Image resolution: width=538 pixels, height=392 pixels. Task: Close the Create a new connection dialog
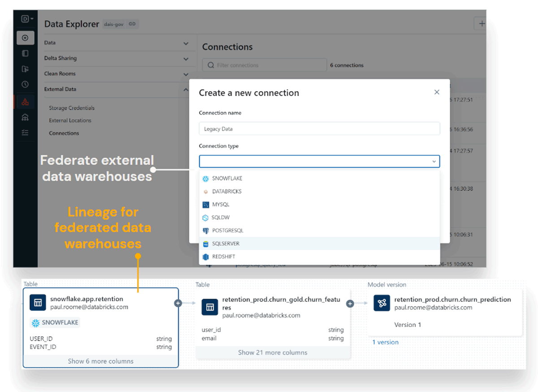[437, 92]
